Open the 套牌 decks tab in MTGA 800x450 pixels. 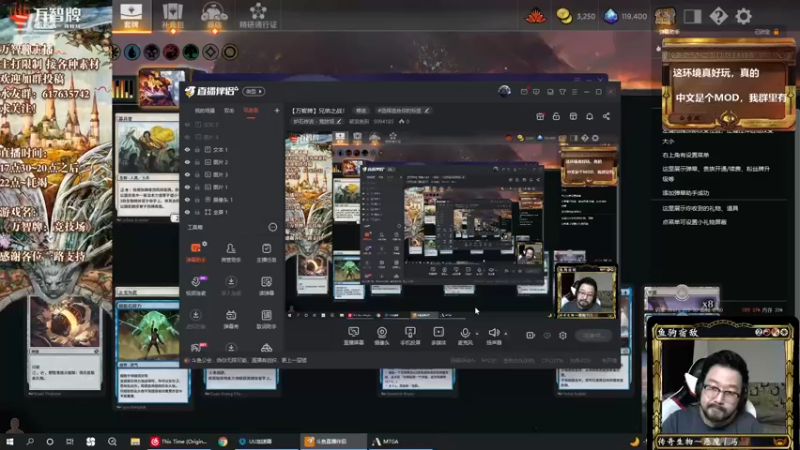pyautogui.click(x=131, y=15)
